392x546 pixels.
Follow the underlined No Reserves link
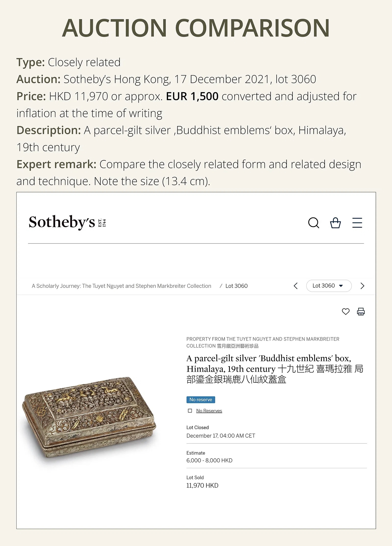pos(209,411)
